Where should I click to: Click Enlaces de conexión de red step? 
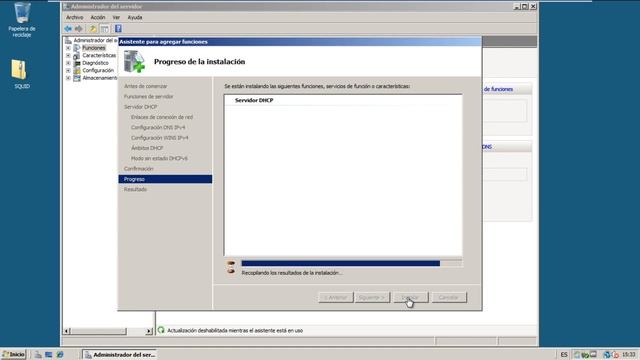tap(162, 117)
